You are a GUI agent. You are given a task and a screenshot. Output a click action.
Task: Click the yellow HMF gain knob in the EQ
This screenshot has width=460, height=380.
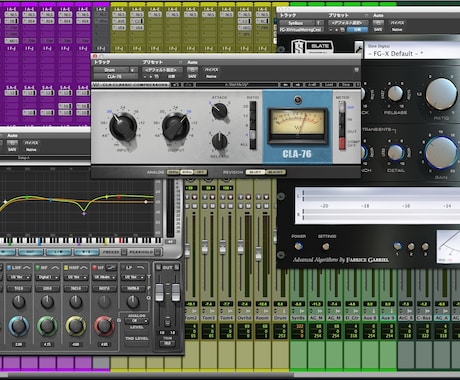(x=76, y=326)
